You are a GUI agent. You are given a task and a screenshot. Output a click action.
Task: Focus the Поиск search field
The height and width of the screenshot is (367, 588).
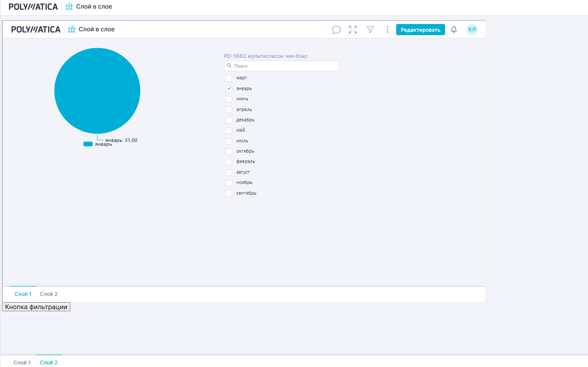[285, 66]
